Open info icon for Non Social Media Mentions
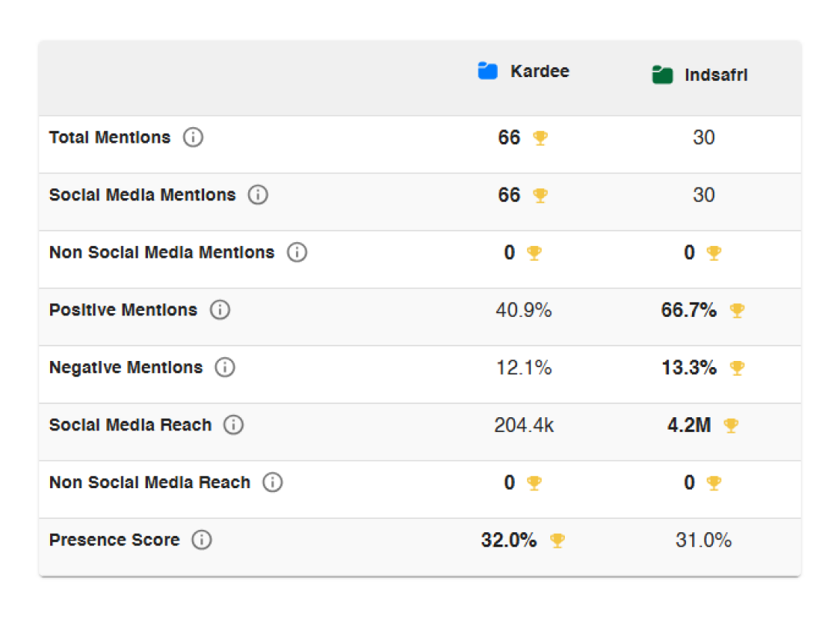The width and height of the screenshot is (840, 617). tap(297, 253)
